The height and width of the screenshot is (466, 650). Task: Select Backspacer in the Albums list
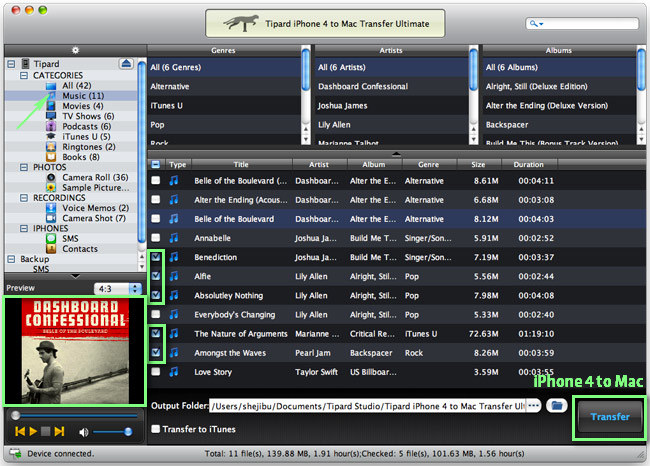[x=559, y=124]
